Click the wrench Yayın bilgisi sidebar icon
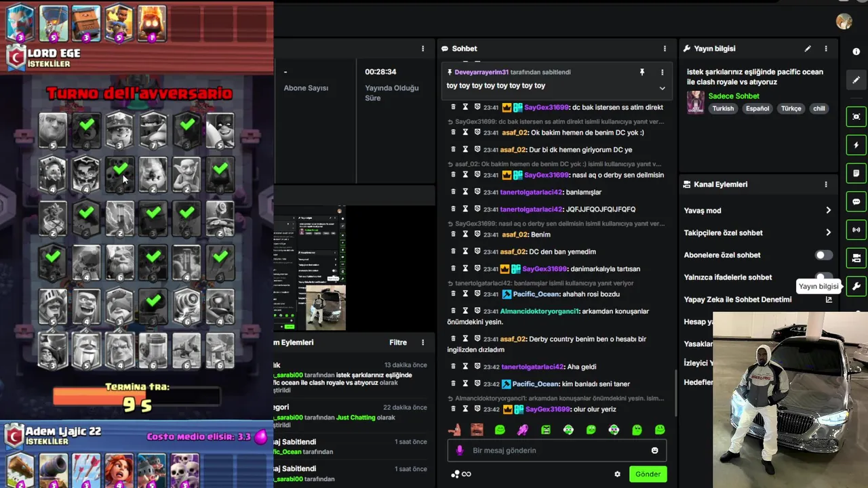Viewport: 868px width, 488px height. click(x=856, y=286)
